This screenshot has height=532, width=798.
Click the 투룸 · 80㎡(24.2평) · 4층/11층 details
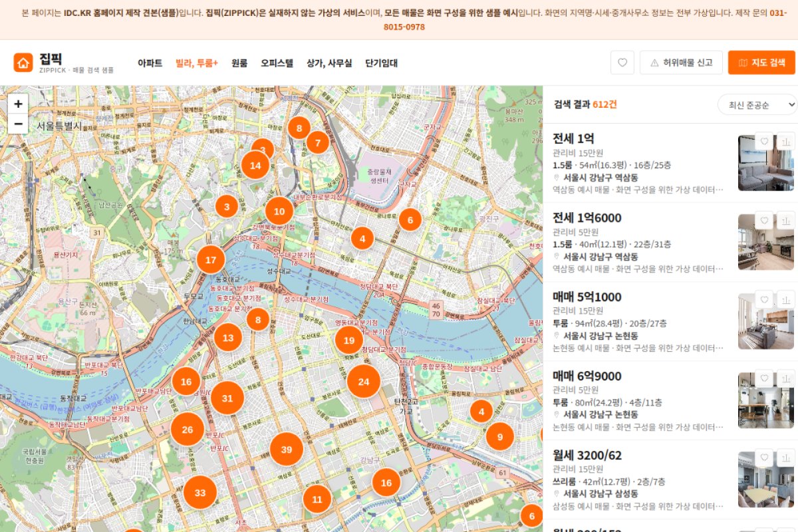click(607, 402)
